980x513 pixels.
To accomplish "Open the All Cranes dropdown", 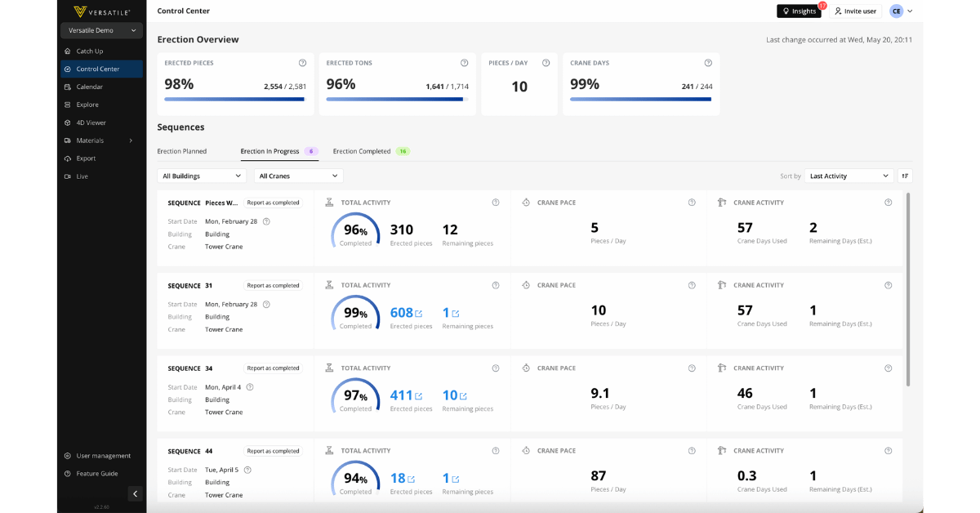I will click(x=299, y=176).
